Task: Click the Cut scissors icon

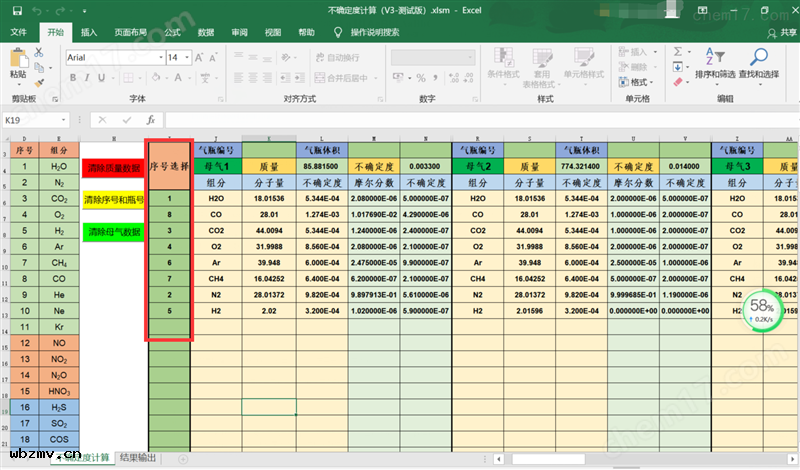Action: [39, 52]
